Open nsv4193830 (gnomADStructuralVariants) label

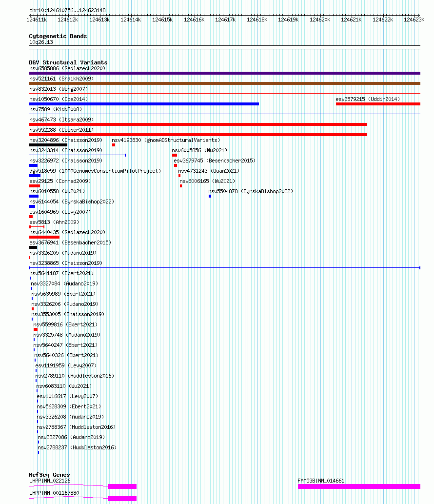166,141
